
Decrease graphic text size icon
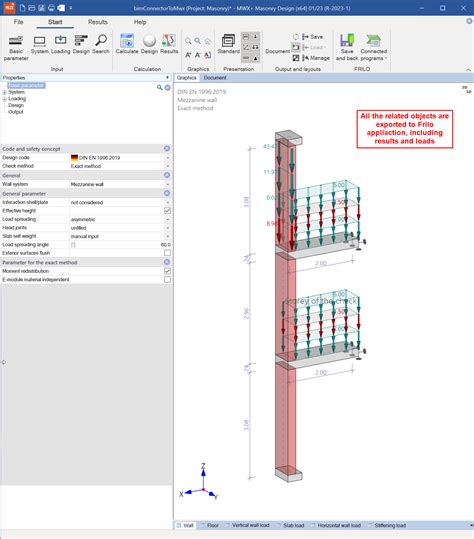[x=198, y=55]
